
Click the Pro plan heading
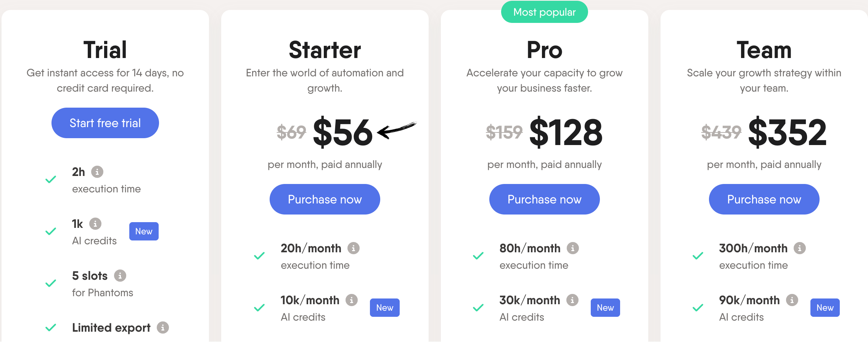tap(545, 50)
